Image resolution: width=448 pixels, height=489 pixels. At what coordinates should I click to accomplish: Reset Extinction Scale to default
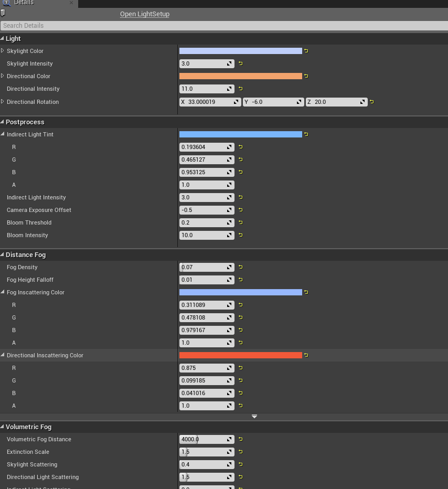pos(241,452)
